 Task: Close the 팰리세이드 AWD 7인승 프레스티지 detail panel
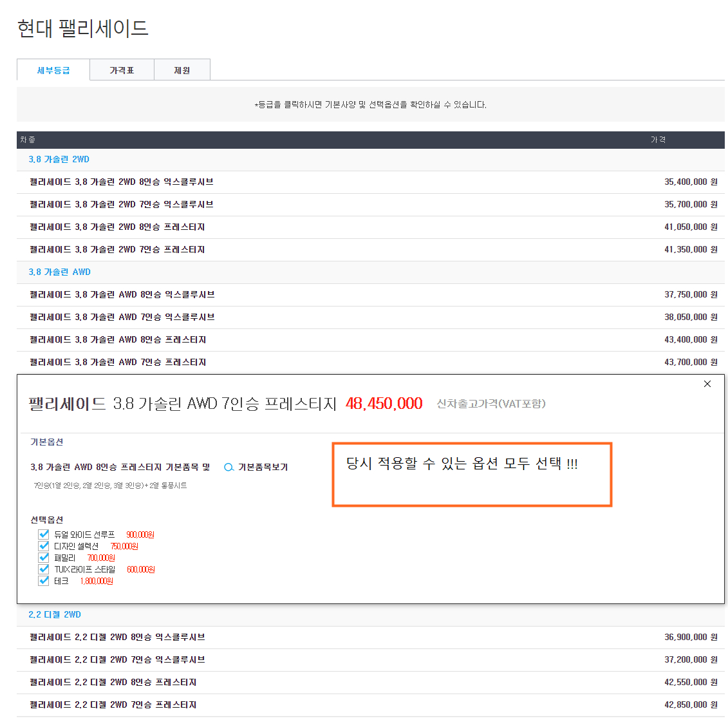tap(707, 384)
